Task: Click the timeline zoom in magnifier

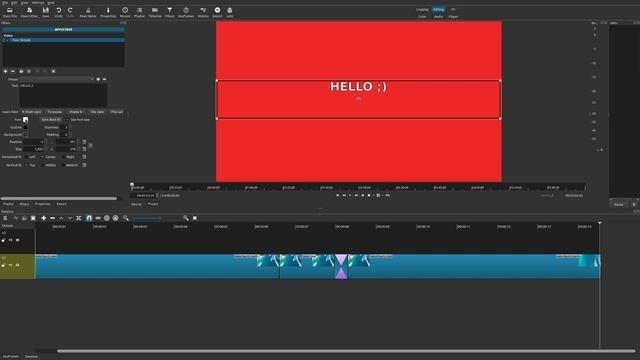Action: 186,218
